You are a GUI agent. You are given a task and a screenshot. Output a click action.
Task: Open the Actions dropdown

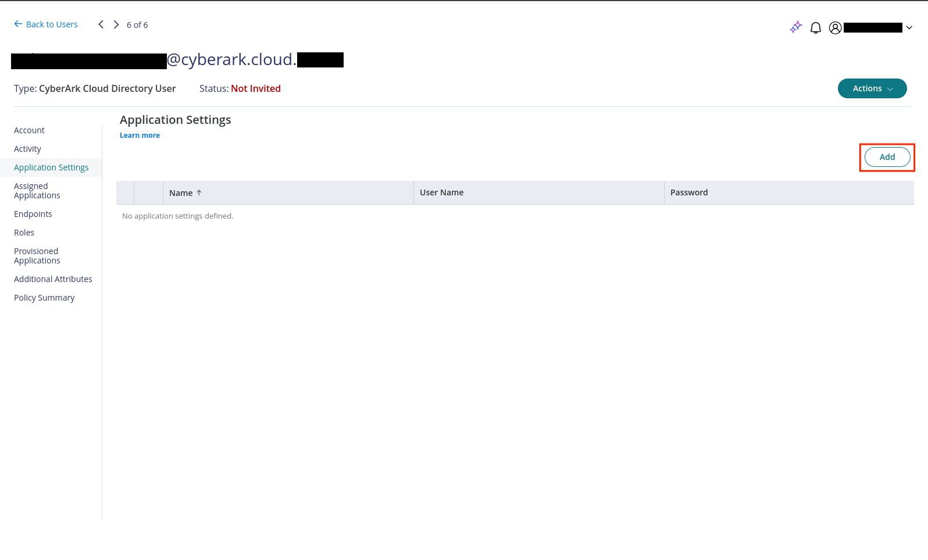(x=872, y=88)
